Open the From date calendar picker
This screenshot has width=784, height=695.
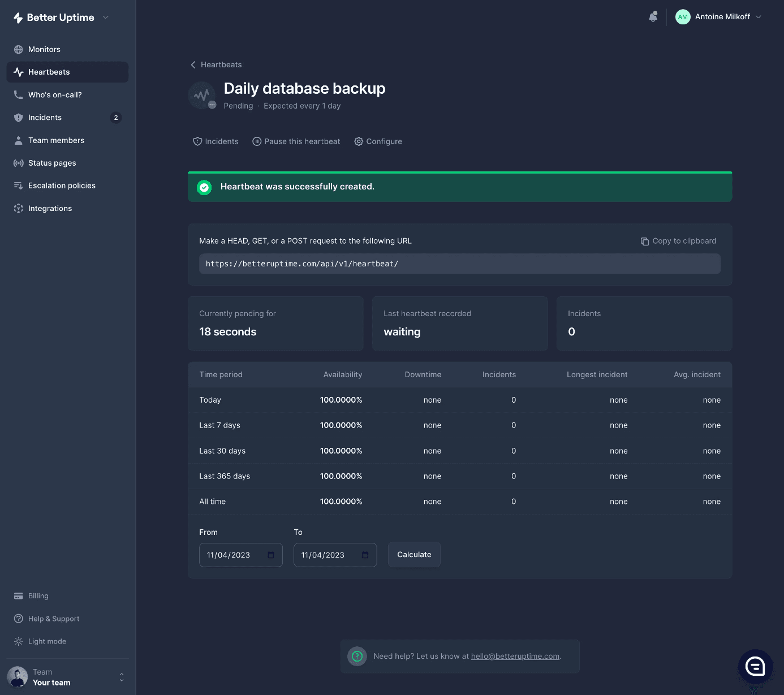click(271, 555)
